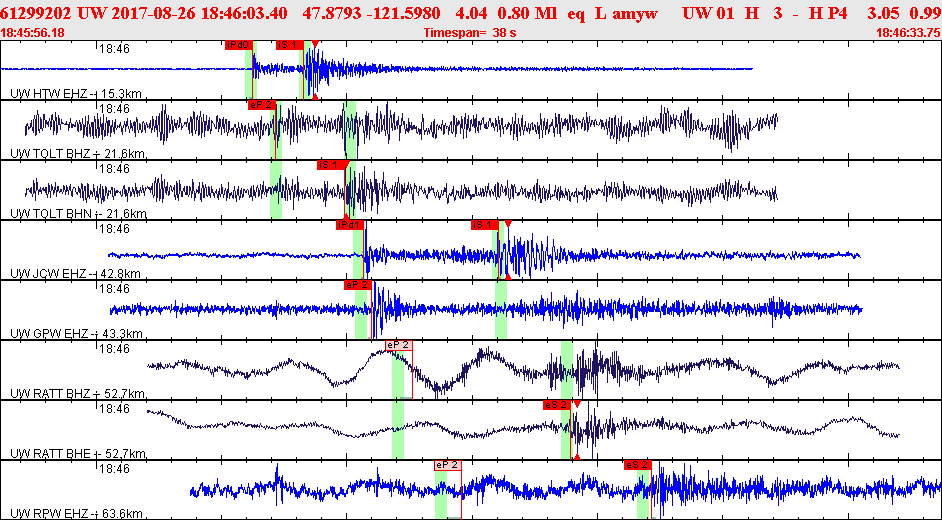
Task: Click the bottom red amplitude triangle on RATT BHE
Action: [x=577, y=456]
